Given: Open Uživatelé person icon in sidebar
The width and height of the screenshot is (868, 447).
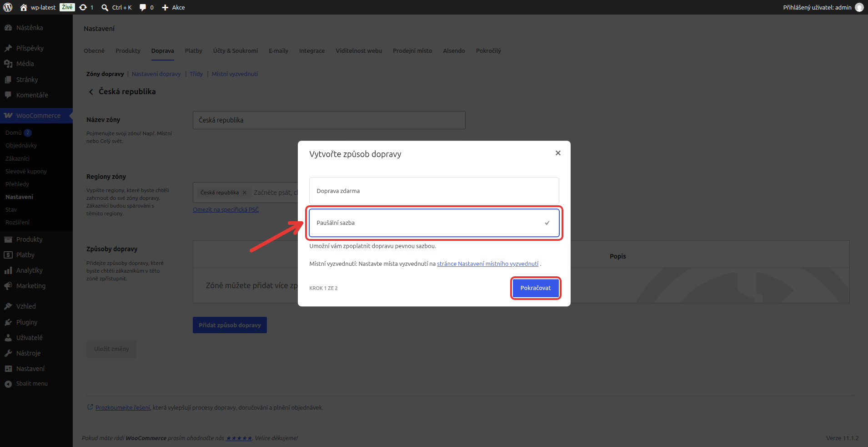Looking at the screenshot, I should [x=8, y=338].
